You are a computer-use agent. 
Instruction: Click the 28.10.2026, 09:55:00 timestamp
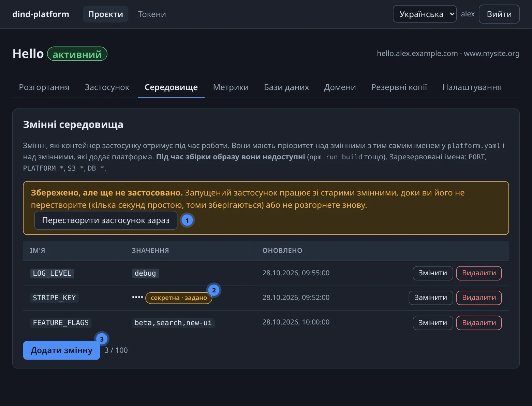[296, 273]
